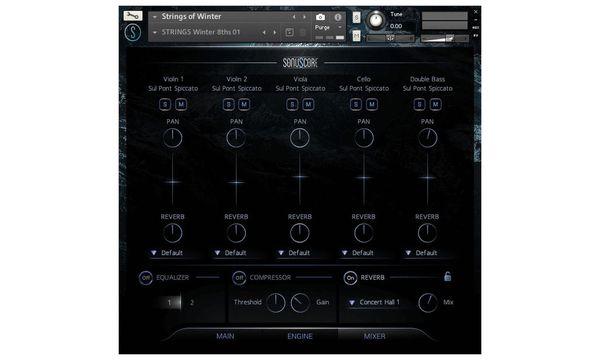Click the Cello REVERB knob
The height and width of the screenshot is (360, 600).
(364, 233)
